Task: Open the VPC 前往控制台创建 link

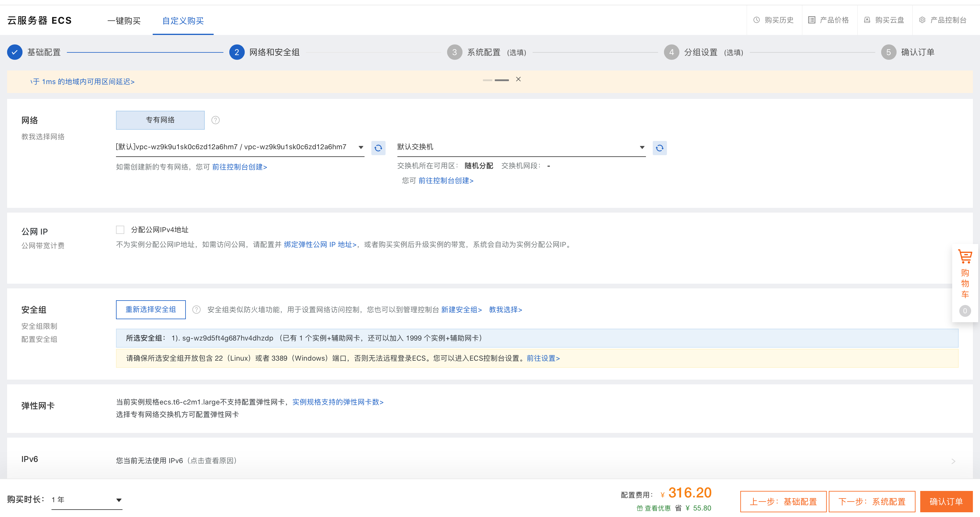Action: click(240, 167)
